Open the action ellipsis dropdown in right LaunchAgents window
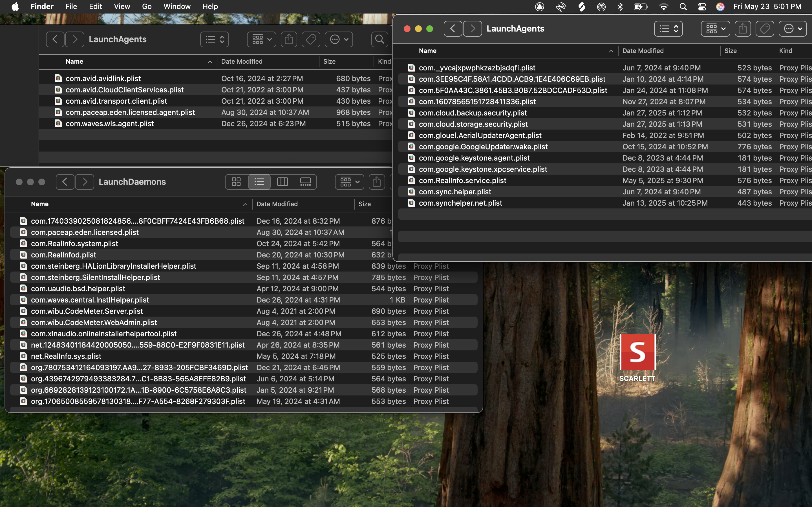This screenshot has height=507, width=812. [793, 29]
